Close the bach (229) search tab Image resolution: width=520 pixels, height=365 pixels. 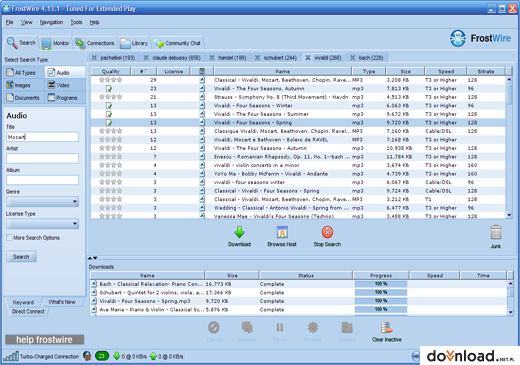click(x=352, y=58)
